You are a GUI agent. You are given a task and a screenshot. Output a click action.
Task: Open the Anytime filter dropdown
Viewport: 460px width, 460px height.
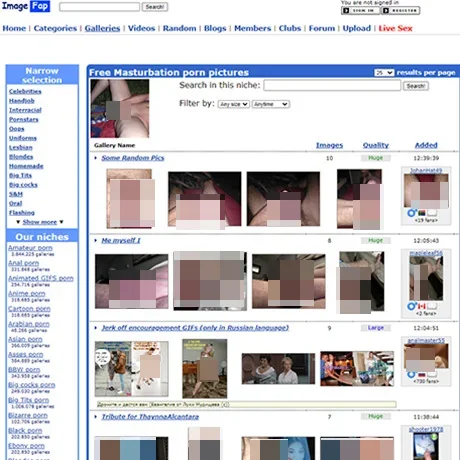coord(271,104)
